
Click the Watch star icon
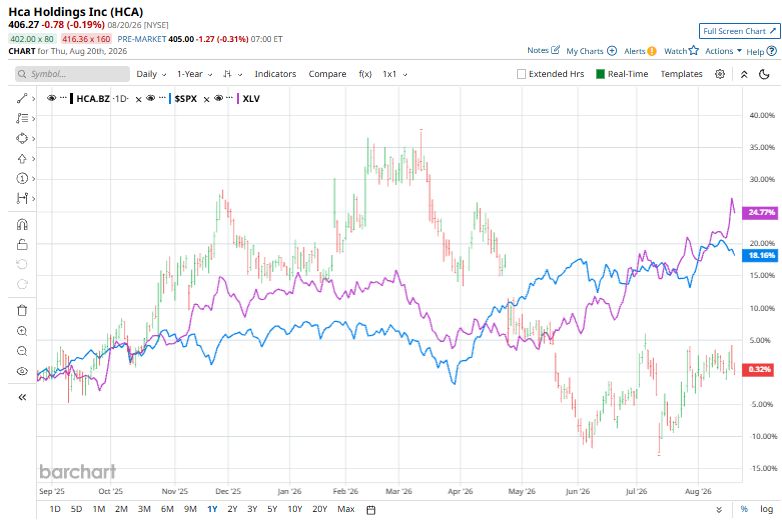(694, 50)
